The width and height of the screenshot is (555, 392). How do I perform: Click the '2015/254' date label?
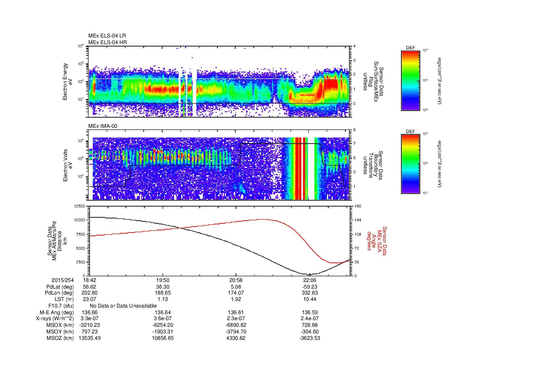(63, 280)
